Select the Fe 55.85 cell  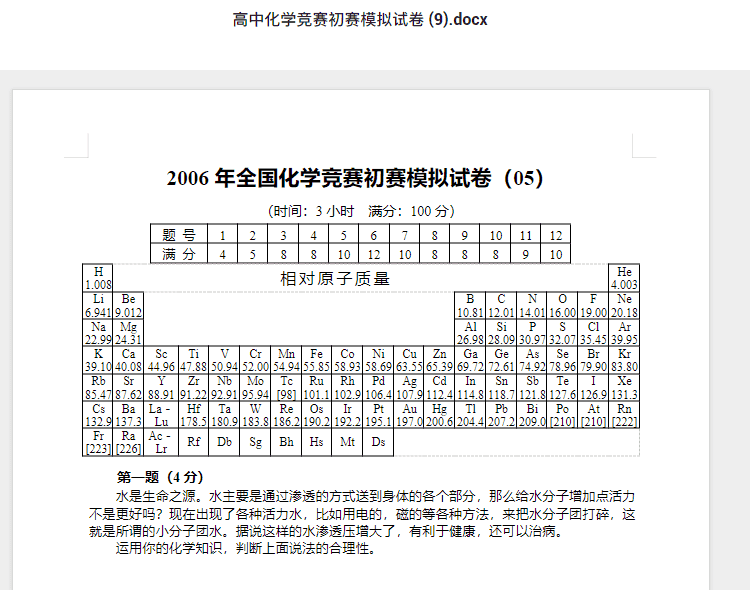click(317, 360)
